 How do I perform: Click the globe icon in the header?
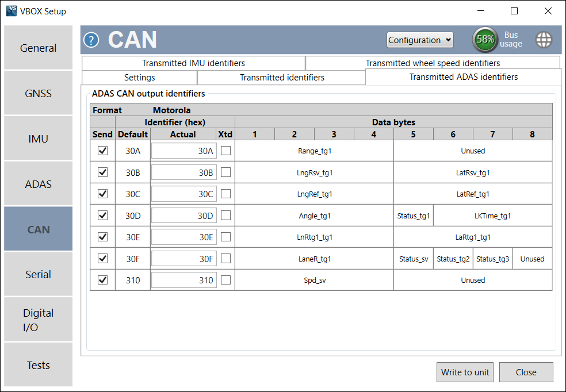point(544,40)
